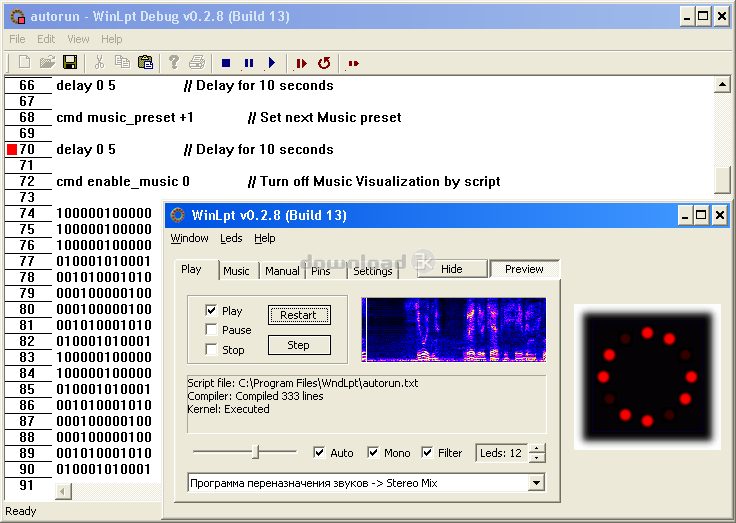Pause script with blue pause icon

(249, 63)
